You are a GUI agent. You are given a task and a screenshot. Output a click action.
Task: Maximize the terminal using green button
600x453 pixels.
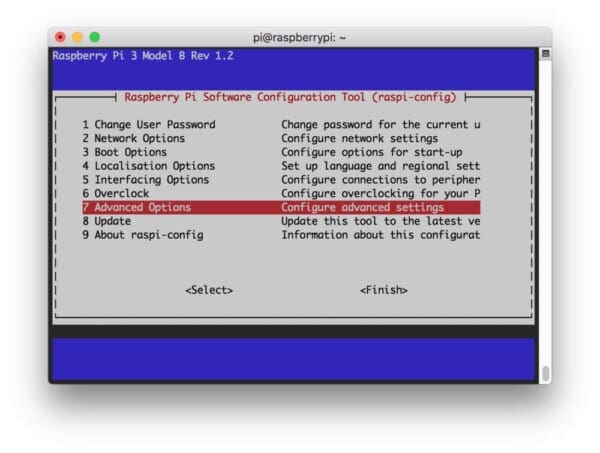click(94, 37)
